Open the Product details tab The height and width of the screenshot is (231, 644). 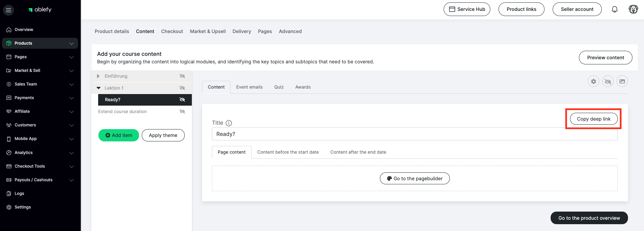click(x=112, y=31)
